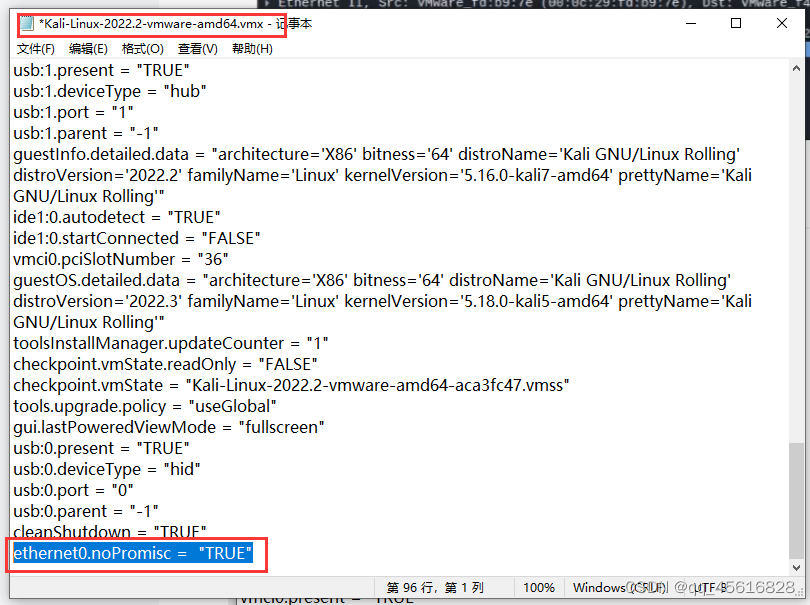Click the guestOS.detailed.data line
This screenshot has width=810, height=605.
click(x=372, y=281)
